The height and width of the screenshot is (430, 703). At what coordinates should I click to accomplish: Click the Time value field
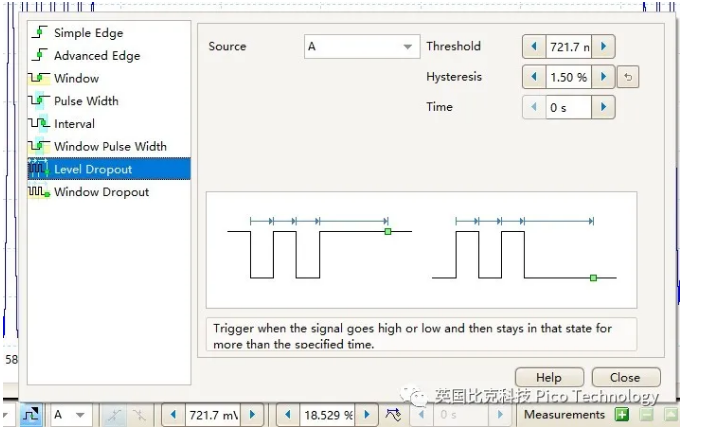[x=568, y=107]
